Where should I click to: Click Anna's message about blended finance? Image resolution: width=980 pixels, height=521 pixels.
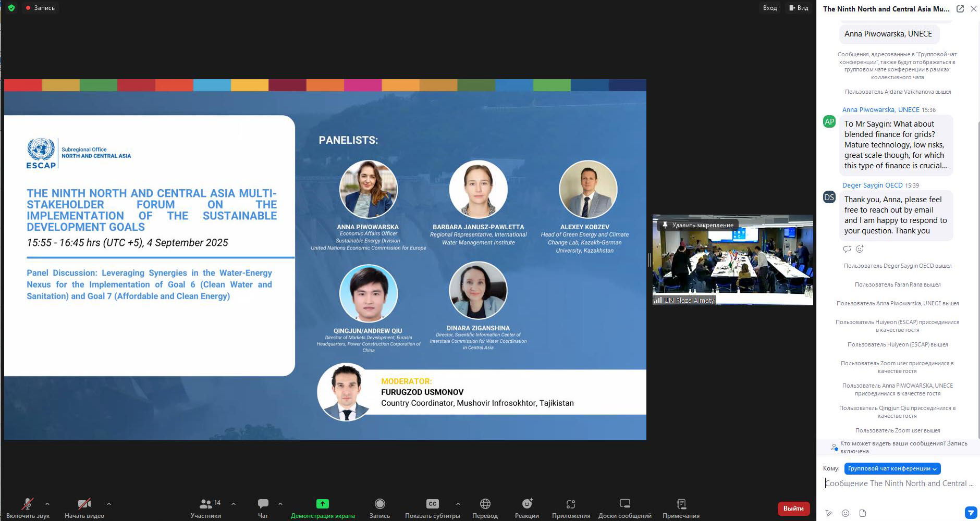(x=896, y=145)
